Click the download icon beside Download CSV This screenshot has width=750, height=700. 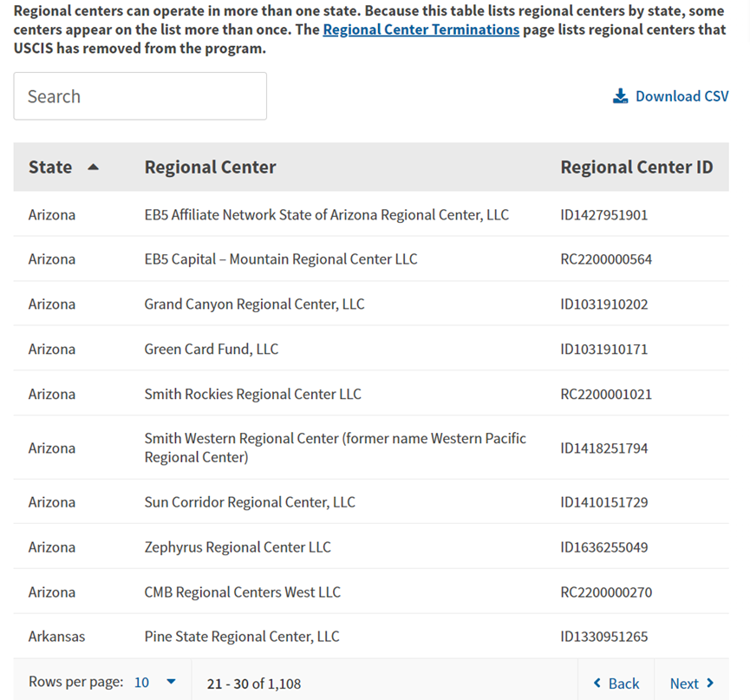tap(621, 96)
